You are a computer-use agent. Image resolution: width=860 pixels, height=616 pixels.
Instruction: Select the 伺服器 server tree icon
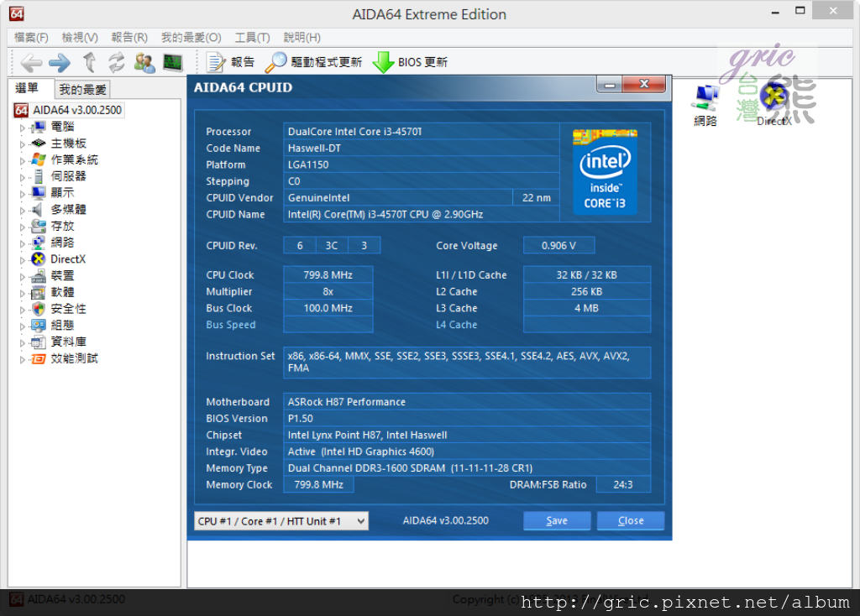click(39, 176)
